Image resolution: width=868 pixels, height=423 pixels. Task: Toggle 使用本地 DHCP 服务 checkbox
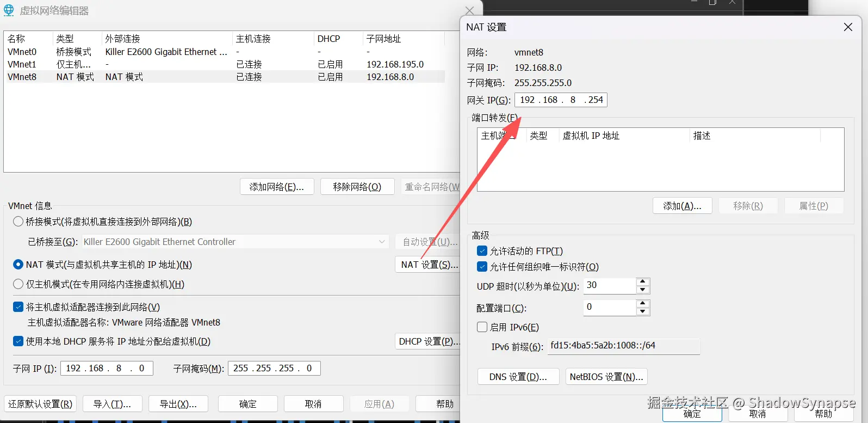click(18, 341)
